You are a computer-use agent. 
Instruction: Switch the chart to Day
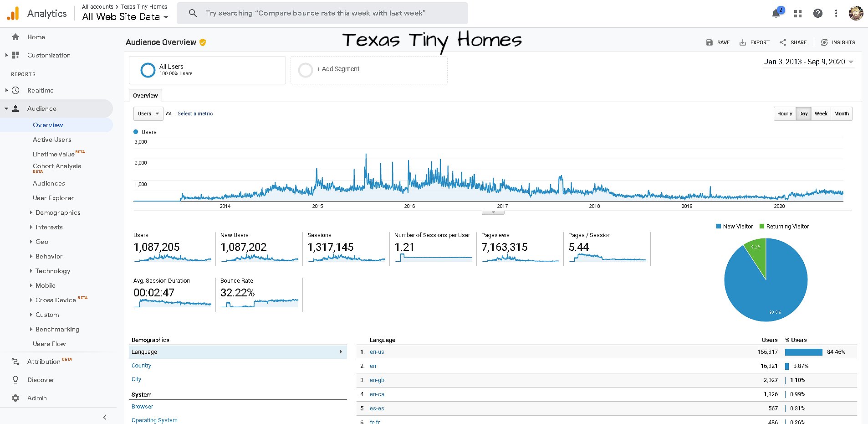click(803, 114)
